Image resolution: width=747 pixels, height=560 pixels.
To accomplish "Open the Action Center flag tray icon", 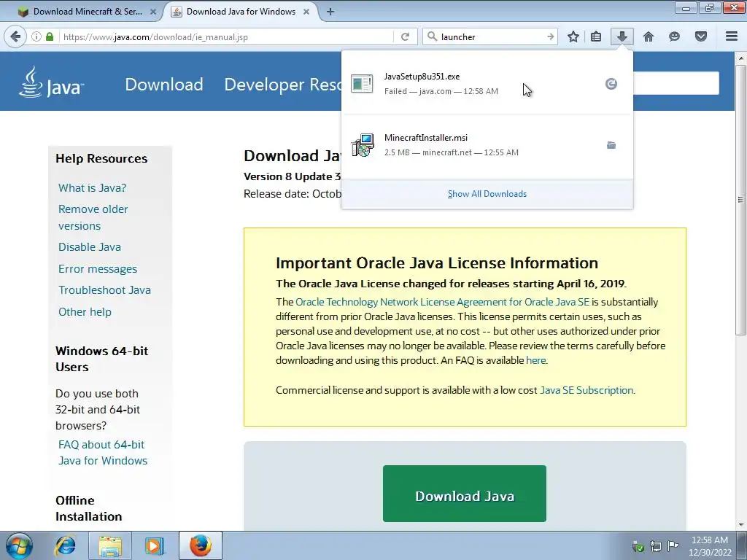I will [673, 545].
